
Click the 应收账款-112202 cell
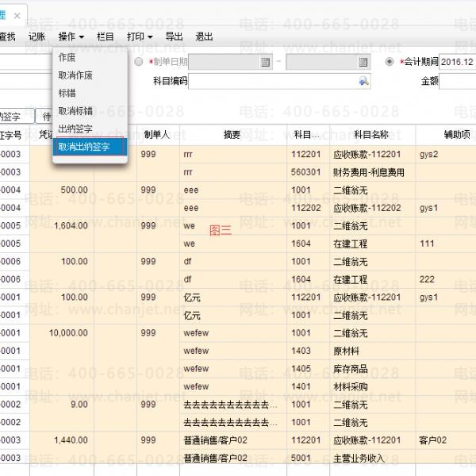click(x=373, y=208)
